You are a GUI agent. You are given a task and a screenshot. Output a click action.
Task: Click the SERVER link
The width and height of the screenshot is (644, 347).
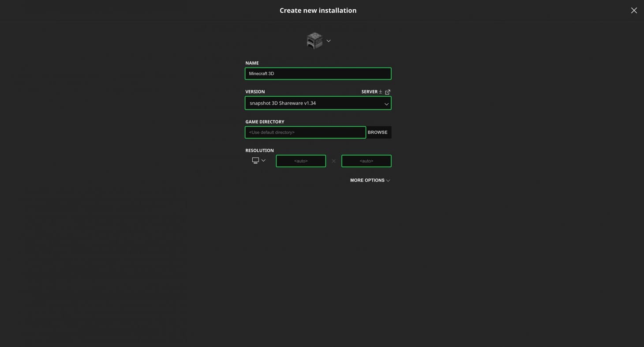click(370, 91)
